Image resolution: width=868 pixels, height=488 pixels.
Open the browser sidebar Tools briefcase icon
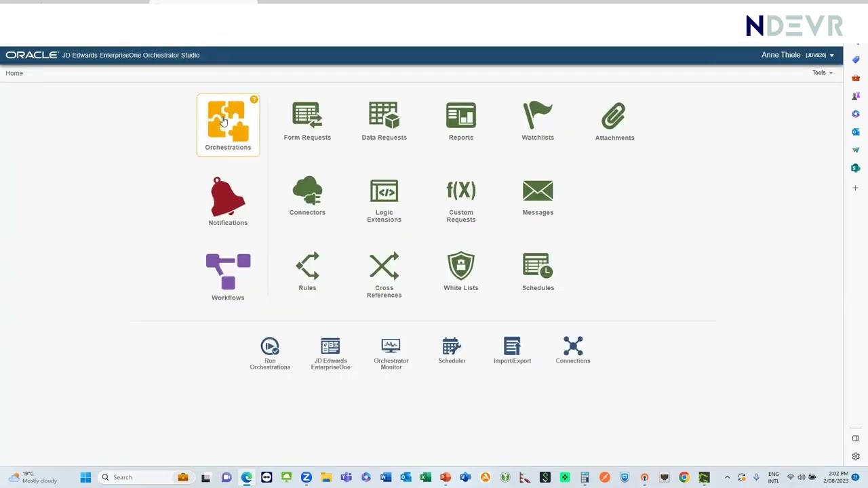856,78
